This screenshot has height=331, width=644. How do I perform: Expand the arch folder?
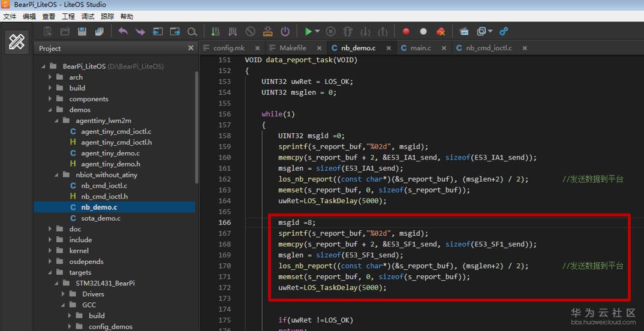coord(50,77)
